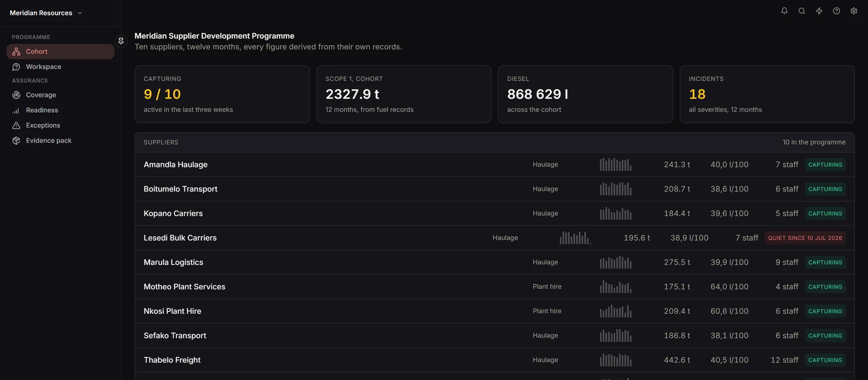The height and width of the screenshot is (380, 868).
Task: Click the Evidence pack box icon
Action: click(x=16, y=141)
